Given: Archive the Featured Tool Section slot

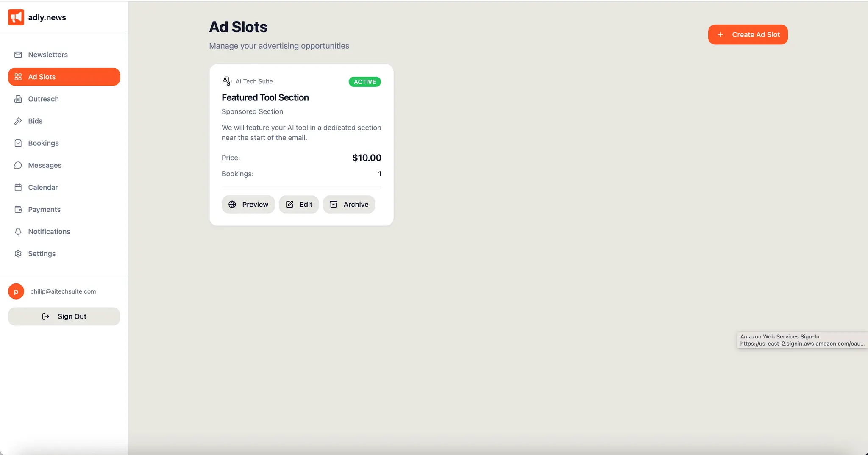Looking at the screenshot, I should pyautogui.click(x=349, y=204).
